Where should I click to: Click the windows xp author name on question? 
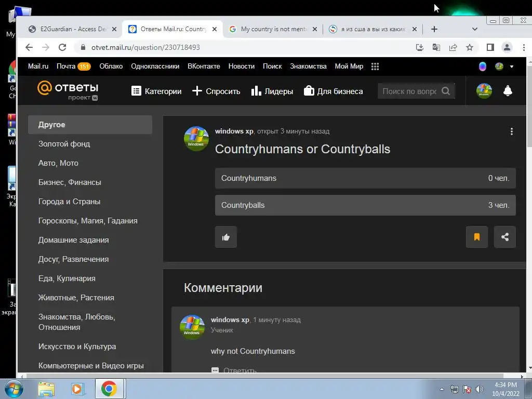[x=234, y=131]
